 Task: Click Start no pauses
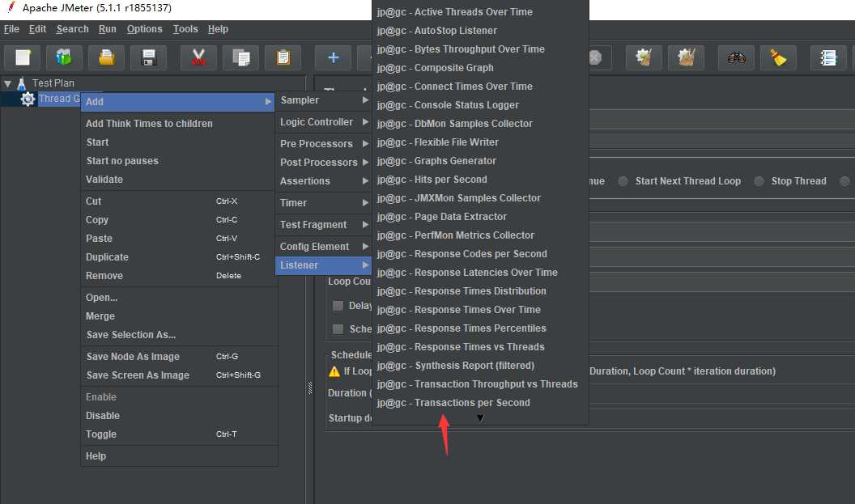(178, 161)
